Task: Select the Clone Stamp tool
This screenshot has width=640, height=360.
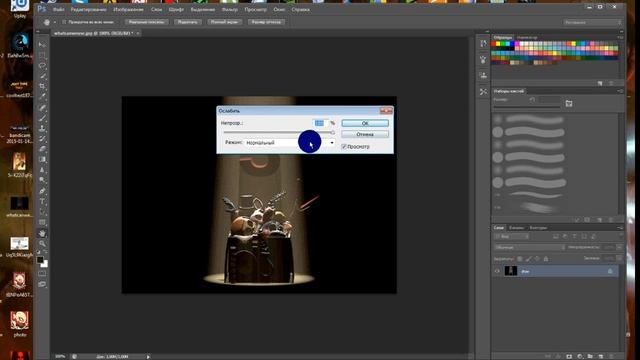Action: coord(42,129)
